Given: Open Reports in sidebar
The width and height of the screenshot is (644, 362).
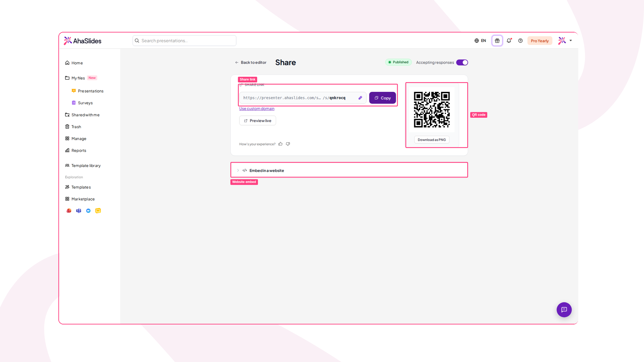Looking at the screenshot, I should [76, 150].
